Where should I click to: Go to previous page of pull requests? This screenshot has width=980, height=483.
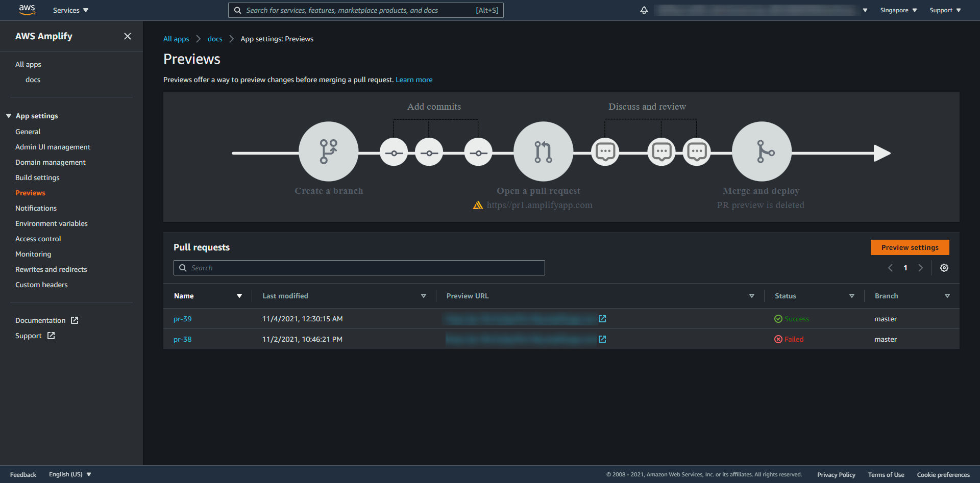(x=890, y=267)
